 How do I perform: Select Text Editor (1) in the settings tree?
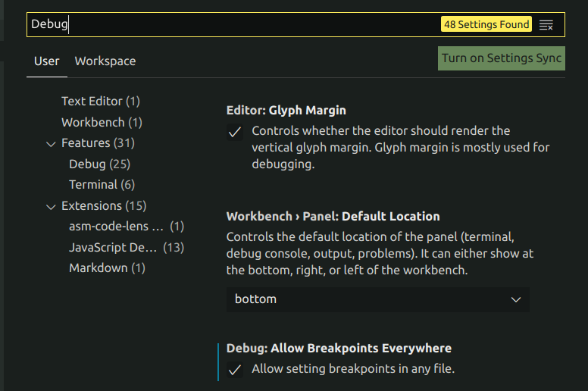[100, 102]
